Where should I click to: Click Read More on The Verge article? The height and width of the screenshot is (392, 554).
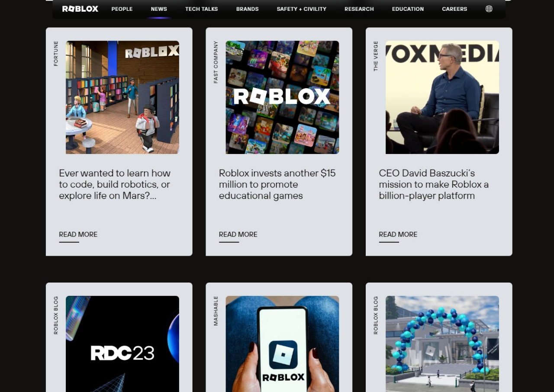point(398,235)
